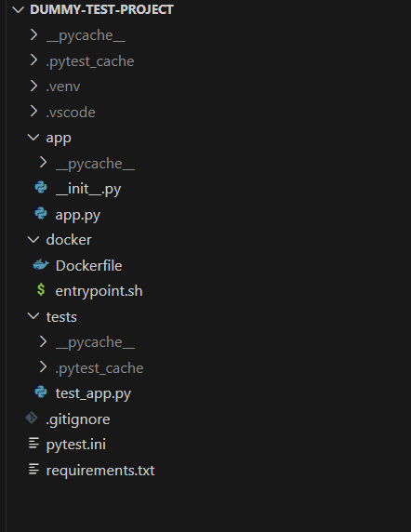The height and width of the screenshot is (532, 411).
Task: Click the git diamond icon for .gitignore
Action: pos(32,418)
